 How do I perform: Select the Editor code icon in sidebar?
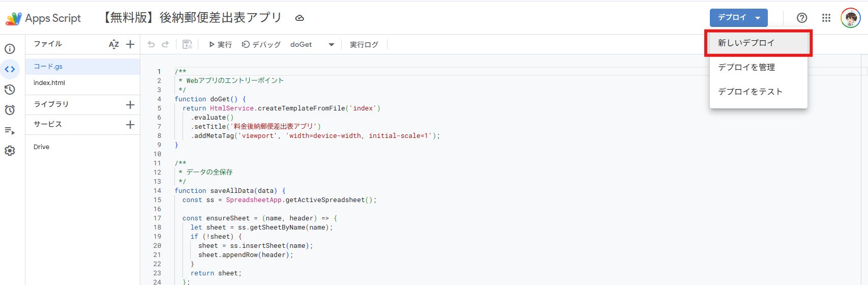(10, 69)
